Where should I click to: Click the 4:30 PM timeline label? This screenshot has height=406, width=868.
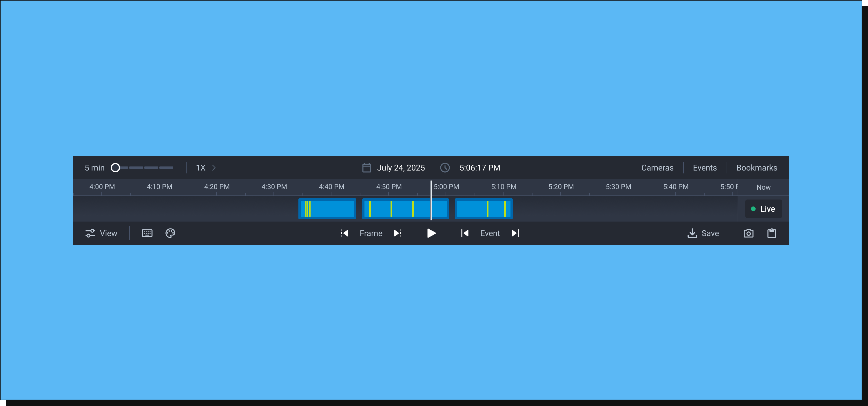coord(274,186)
